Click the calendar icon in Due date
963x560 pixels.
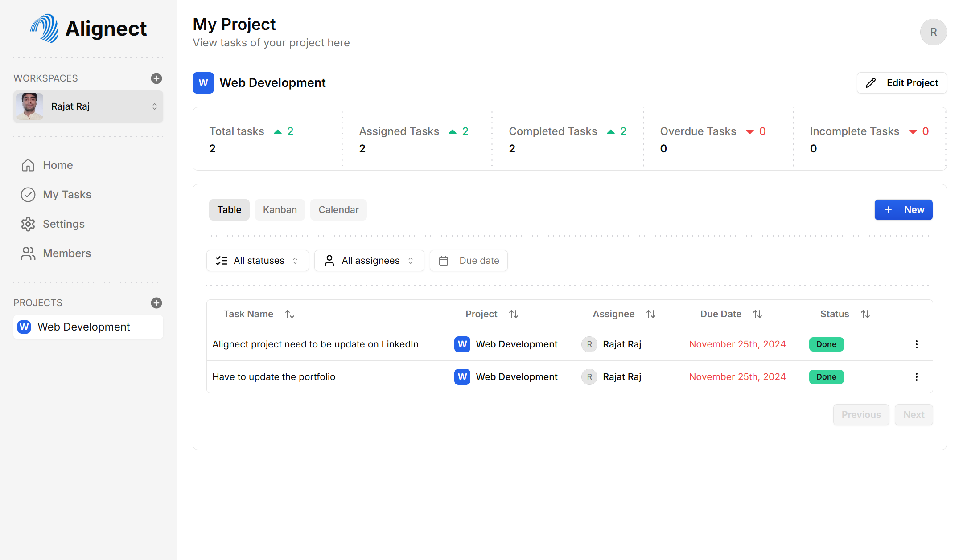[444, 261]
